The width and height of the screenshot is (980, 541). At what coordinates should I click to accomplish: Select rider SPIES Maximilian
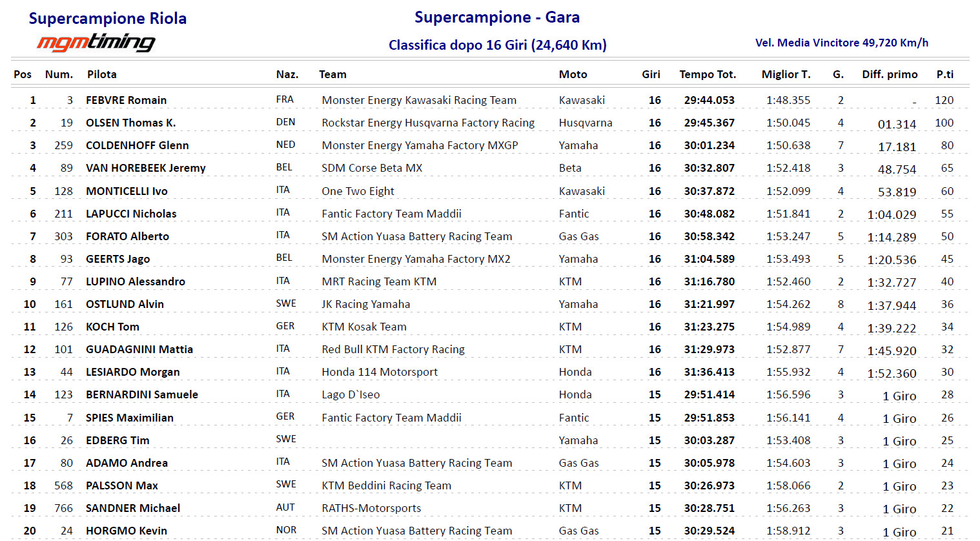click(x=130, y=418)
